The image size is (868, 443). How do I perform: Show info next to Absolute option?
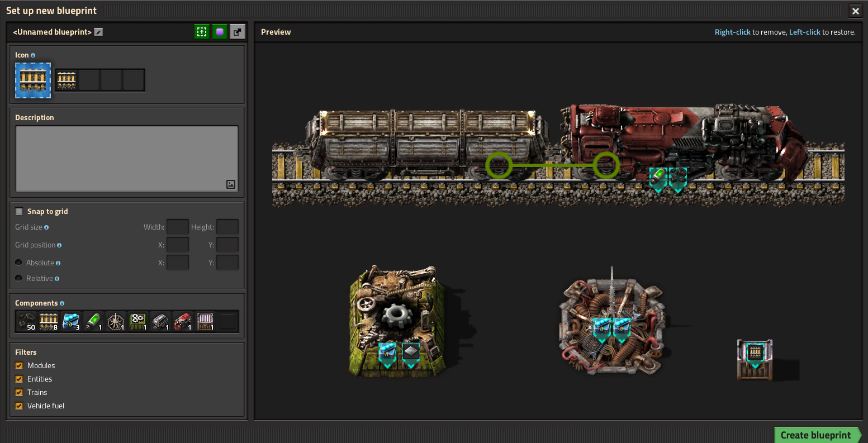(x=58, y=263)
